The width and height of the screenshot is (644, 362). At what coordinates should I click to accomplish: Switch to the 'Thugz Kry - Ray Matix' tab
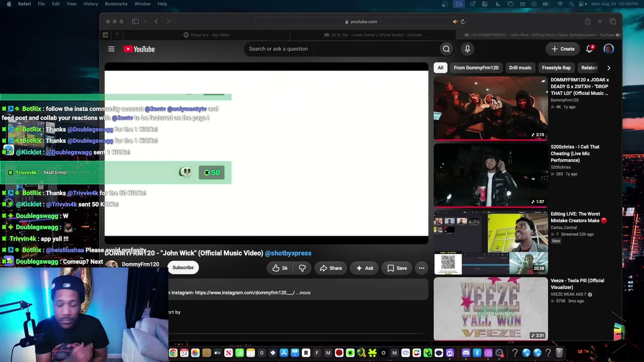pos(206,35)
